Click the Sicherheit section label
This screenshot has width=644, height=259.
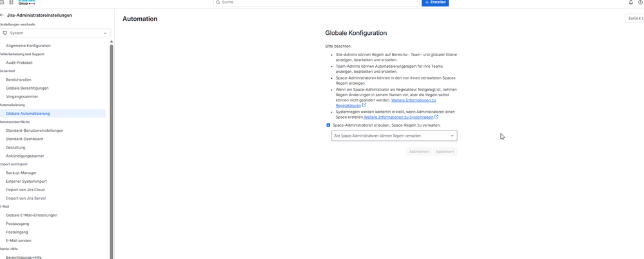pyautogui.click(x=7, y=71)
